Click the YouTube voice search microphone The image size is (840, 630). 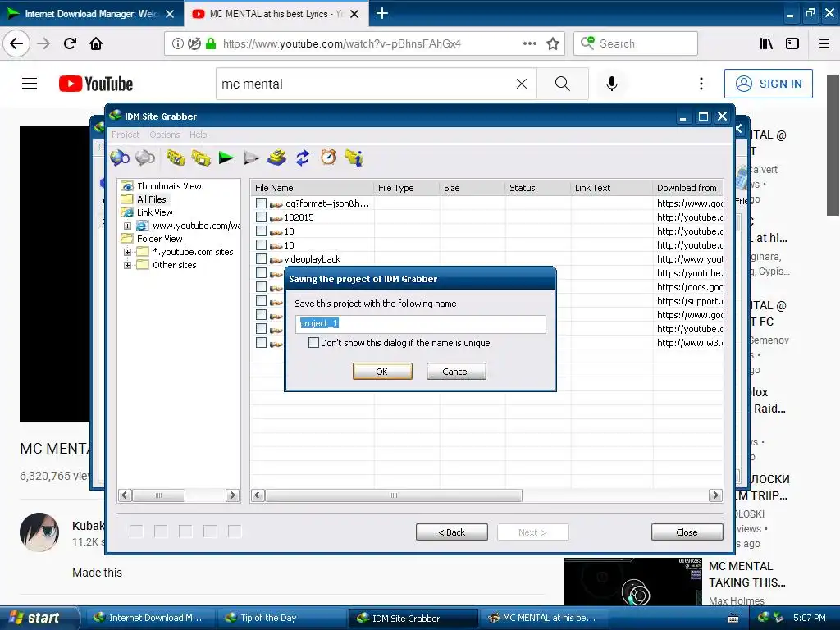[612, 84]
